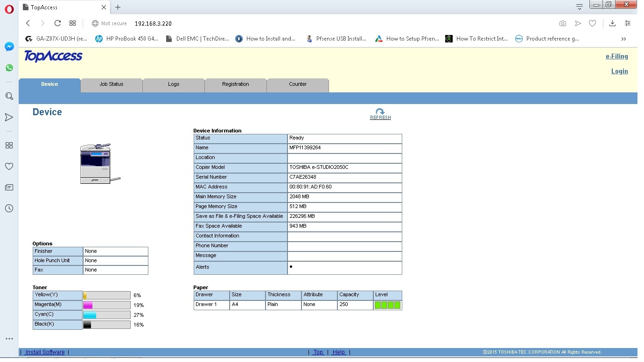Open personal news in sidebar

coord(9,187)
